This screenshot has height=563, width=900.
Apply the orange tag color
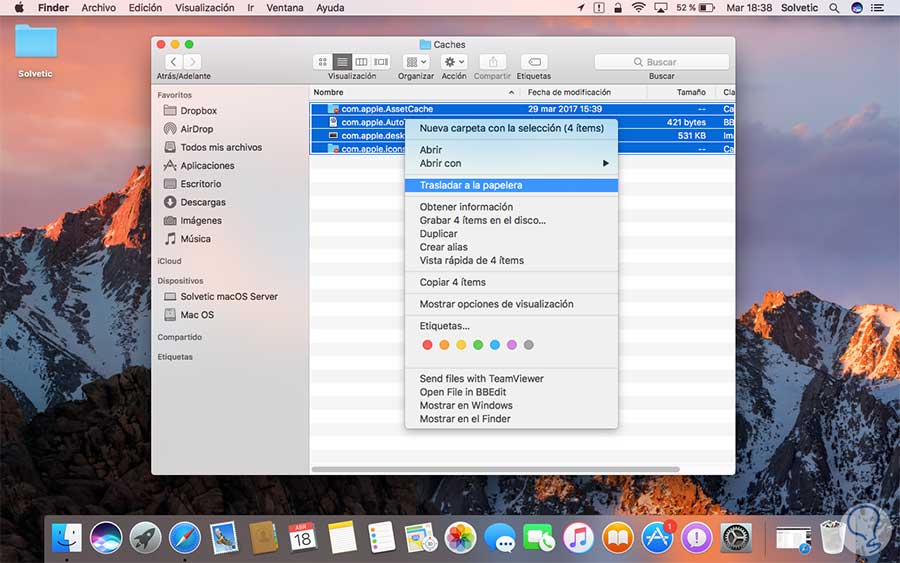click(x=444, y=345)
